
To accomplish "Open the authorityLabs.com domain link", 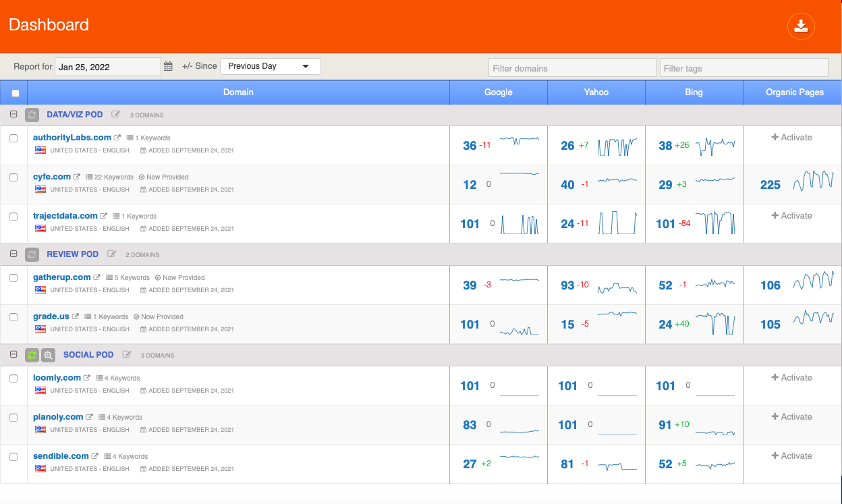I will [x=72, y=138].
